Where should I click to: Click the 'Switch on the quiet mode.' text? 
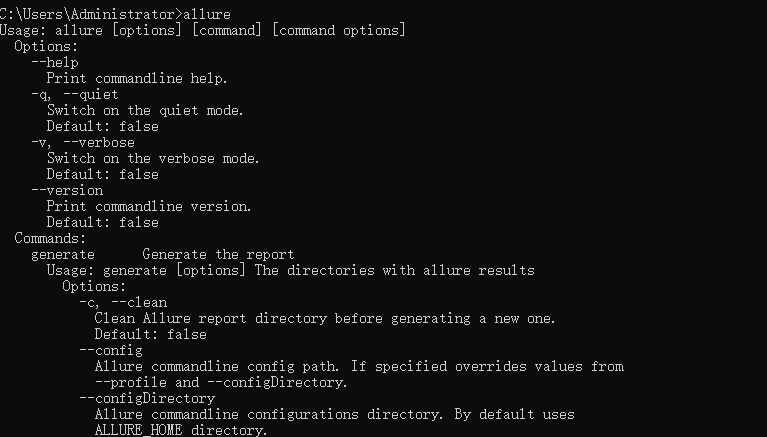point(145,111)
